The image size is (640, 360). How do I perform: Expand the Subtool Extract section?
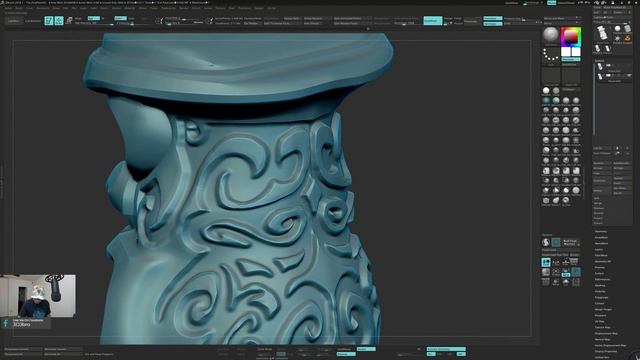pyautogui.click(x=598, y=223)
